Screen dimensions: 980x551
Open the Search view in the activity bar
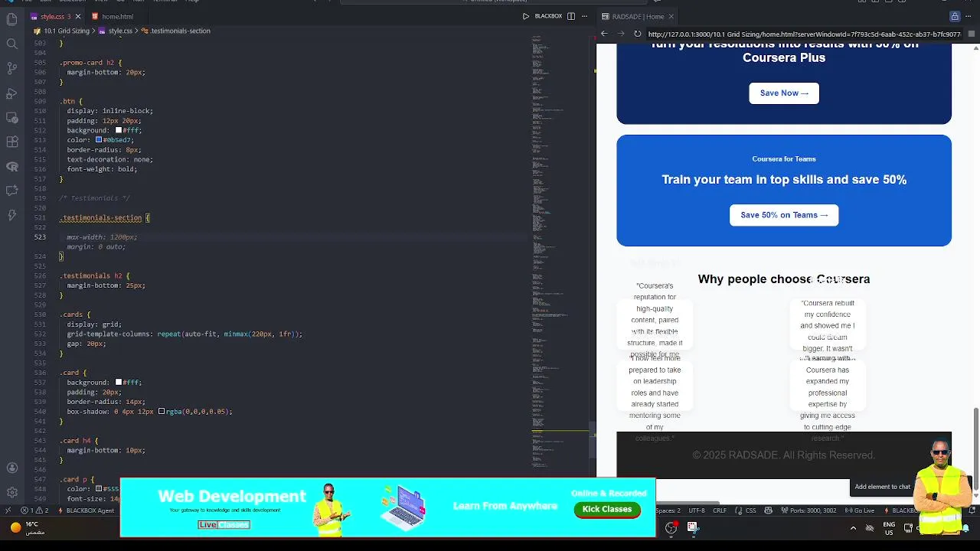[11, 44]
